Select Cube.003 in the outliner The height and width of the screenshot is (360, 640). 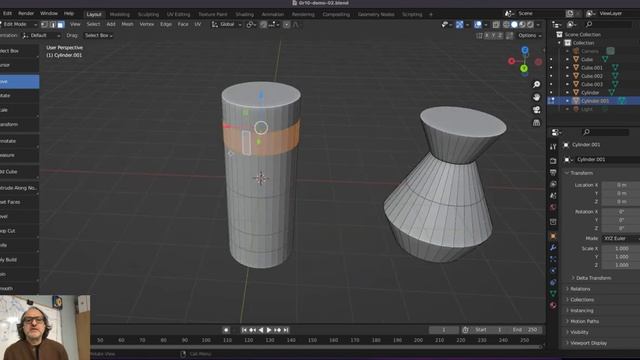[x=591, y=84]
